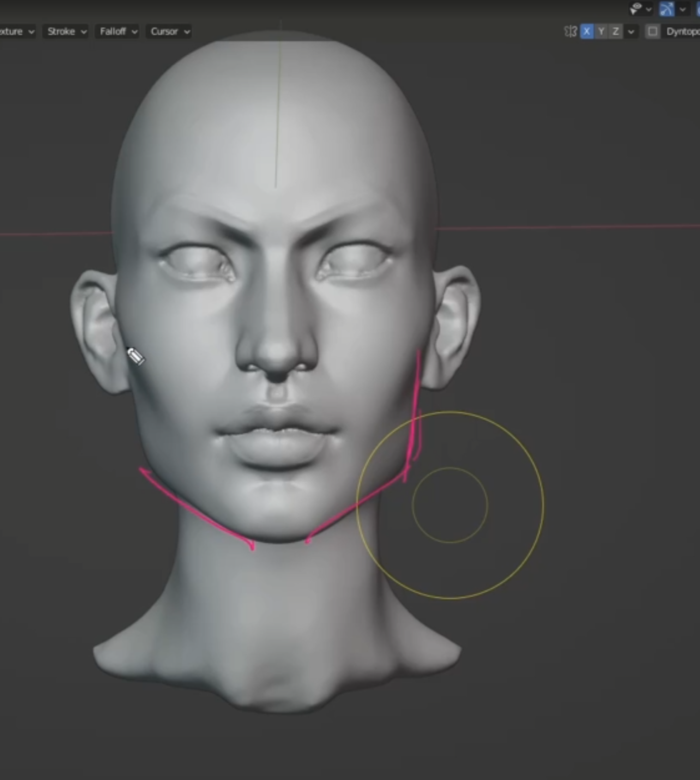Open the symmetry options dropdown arrow
The height and width of the screenshot is (780, 700).
(631, 31)
